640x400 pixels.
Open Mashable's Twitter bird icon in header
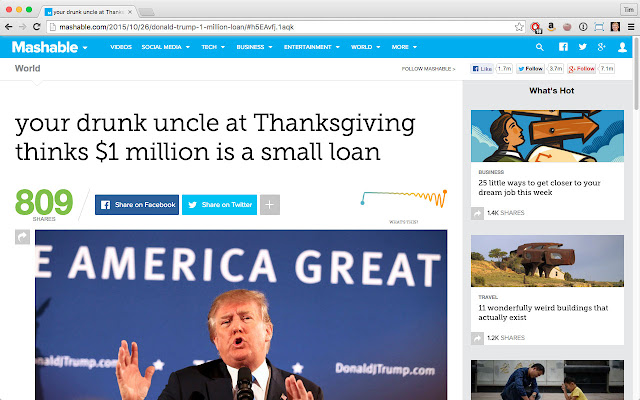(x=582, y=47)
